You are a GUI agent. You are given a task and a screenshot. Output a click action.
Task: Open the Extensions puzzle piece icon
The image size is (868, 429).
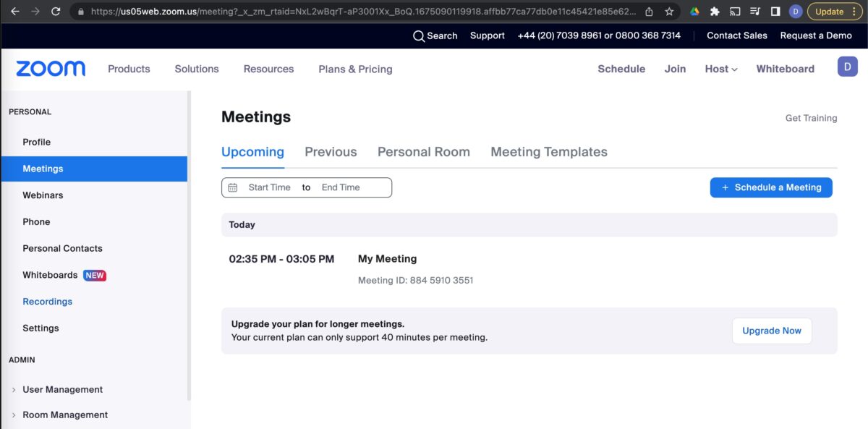click(715, 12)
